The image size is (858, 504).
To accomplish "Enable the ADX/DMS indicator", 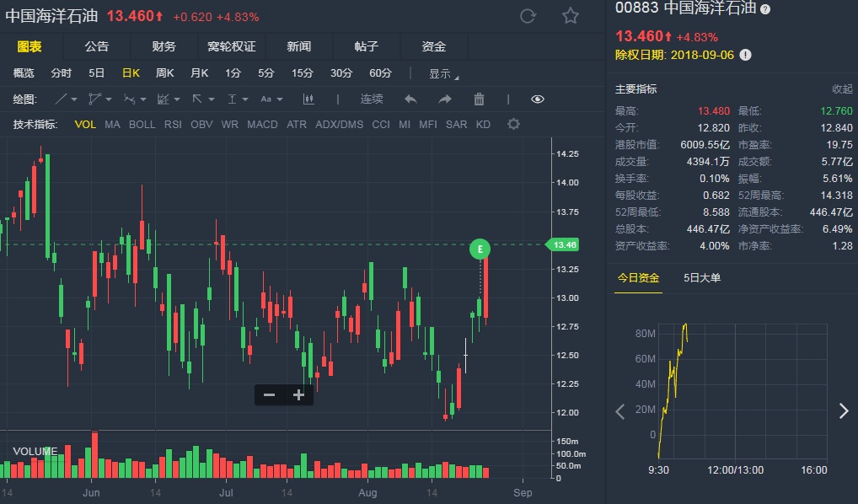I will click(340, 124).
